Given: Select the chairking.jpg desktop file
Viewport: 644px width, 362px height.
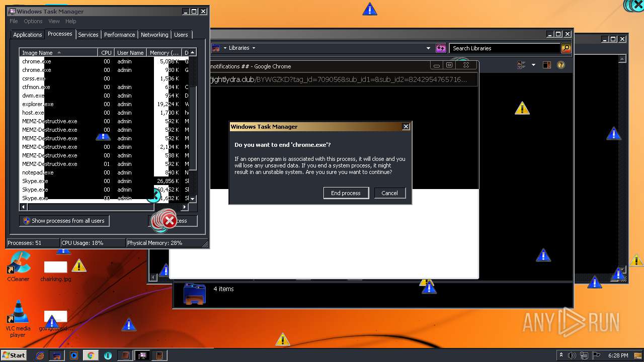Looking at the screenshot, I should [55, 271].
